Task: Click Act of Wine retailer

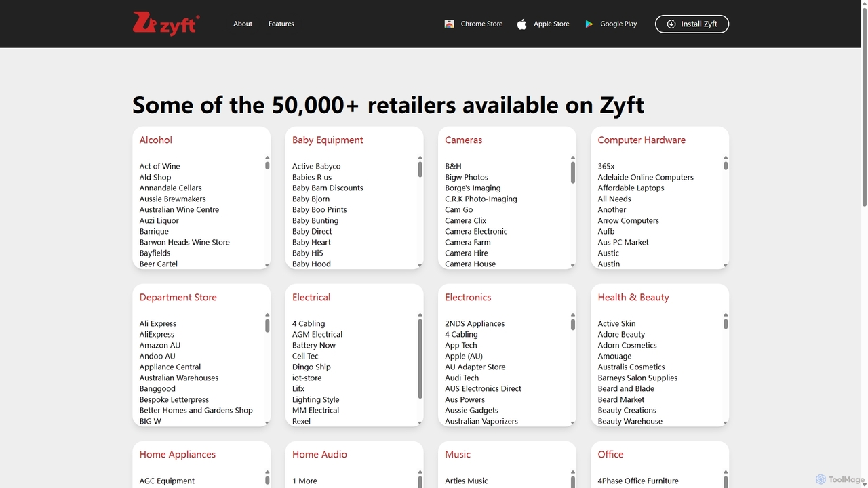Action: (160, 166)
